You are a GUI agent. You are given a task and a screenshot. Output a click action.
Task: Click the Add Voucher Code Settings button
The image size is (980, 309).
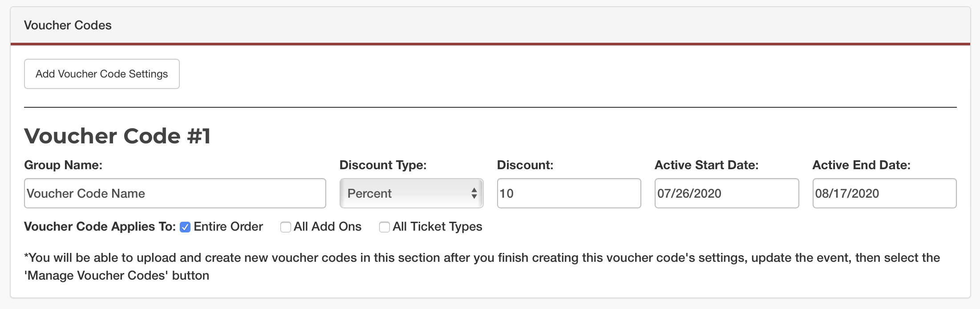pyautogui.click(x=101, y=74)
